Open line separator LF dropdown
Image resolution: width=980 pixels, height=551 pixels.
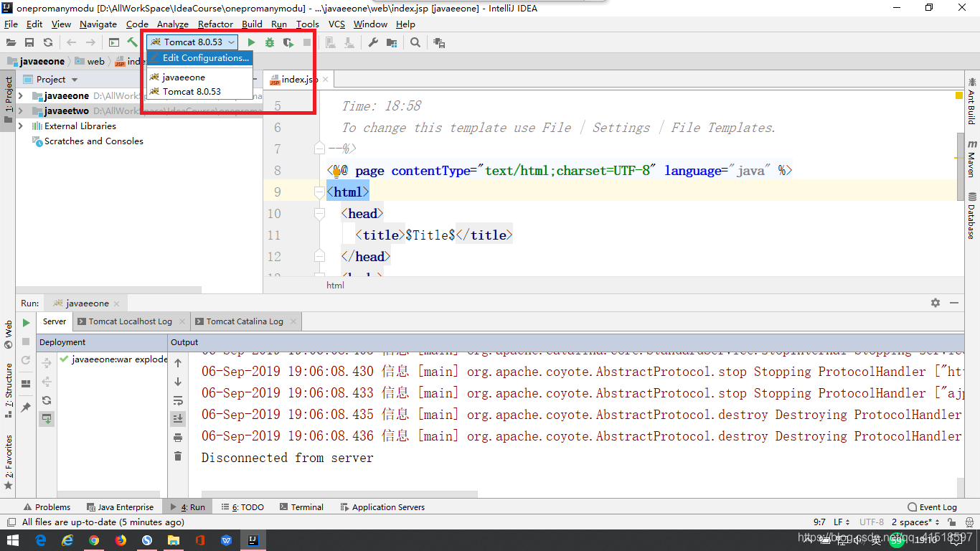842,522
